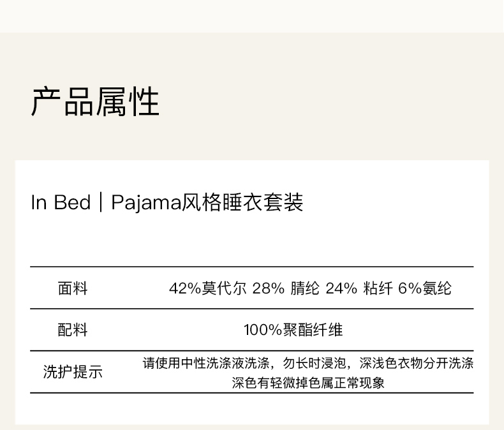Viewport: 504px width, 430px height.
Task: Click the word "In" in the title
Action: click(39, 203)
